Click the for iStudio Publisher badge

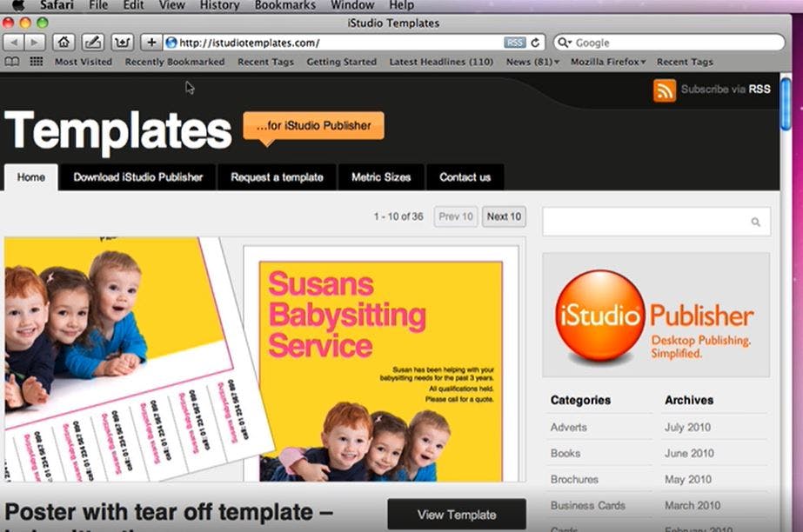pyautogui.click(x=313, y=126)
